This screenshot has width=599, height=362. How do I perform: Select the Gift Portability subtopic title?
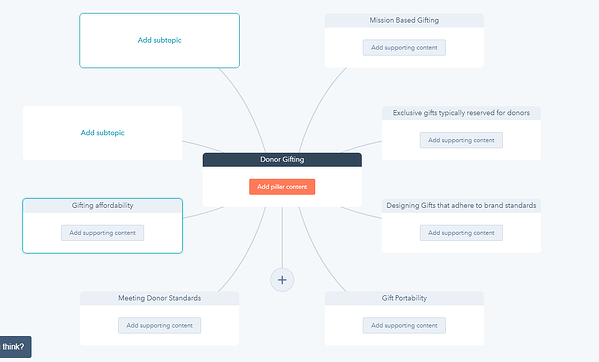tap(404, 298)
